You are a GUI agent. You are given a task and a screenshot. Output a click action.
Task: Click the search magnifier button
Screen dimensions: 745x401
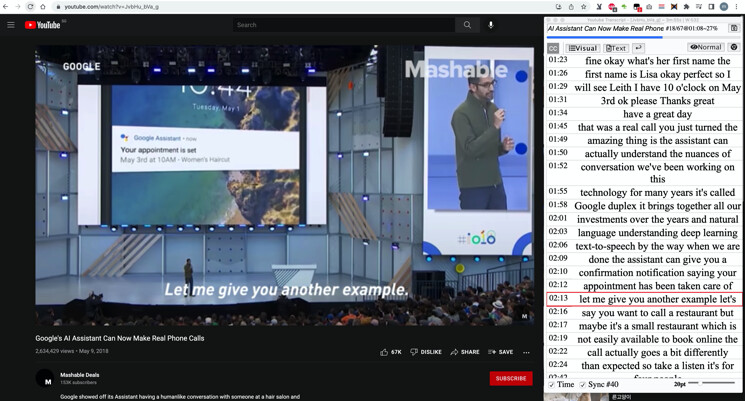(x=467, y=25)
